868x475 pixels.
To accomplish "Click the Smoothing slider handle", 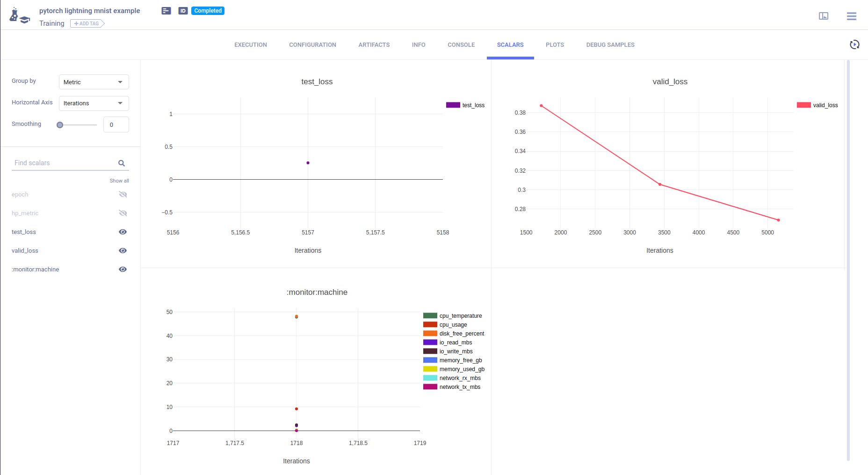I will [60, 125].
